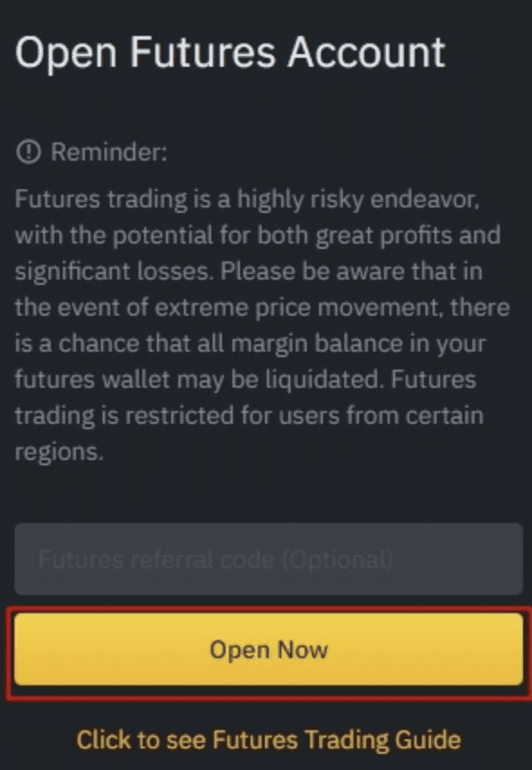532x770 pixels.
Task: Click the exclamation reminder icon
Action: click(x=29, y=151)
